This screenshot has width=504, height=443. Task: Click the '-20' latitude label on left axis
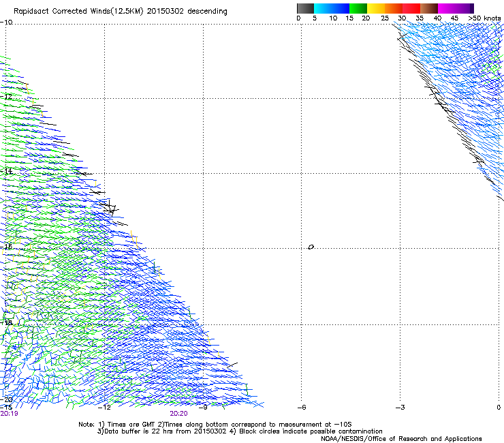click(x=6, y=400)
